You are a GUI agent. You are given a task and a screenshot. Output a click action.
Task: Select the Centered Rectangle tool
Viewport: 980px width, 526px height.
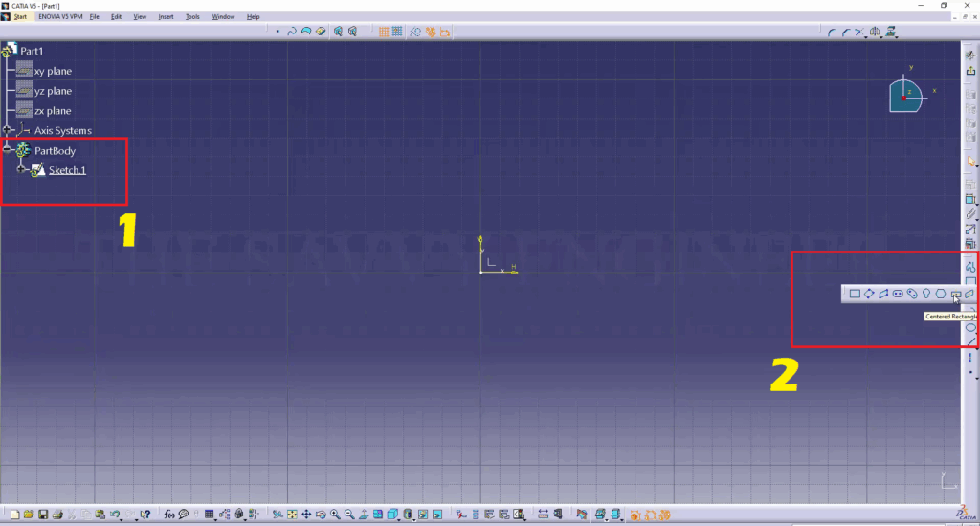pyautogui.click(x=955, y=294)
